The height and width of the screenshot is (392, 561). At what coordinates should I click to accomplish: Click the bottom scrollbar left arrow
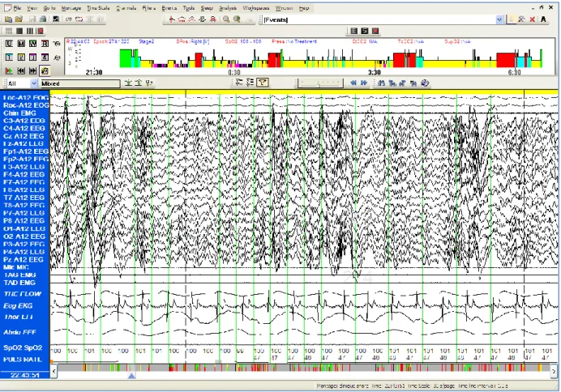coord(54,372)
